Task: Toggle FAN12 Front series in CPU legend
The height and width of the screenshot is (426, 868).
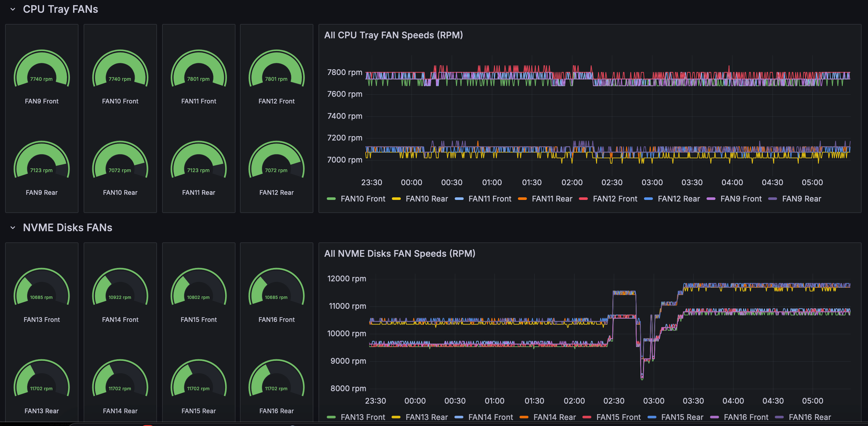Action: [x=615, y=199]
